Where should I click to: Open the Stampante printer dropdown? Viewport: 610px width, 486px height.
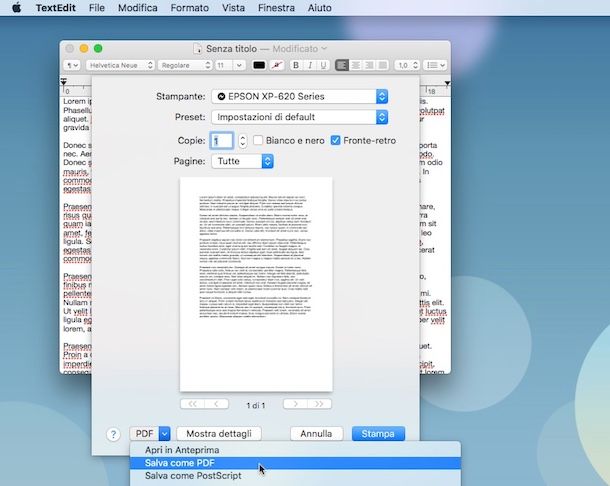(299, 96)
